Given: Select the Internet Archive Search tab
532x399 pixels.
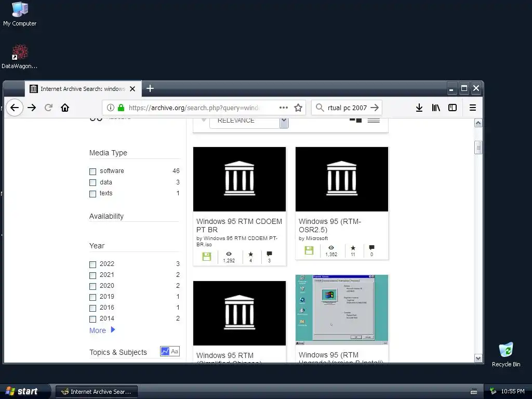Looking at the screenshot, I should point(83,89).
